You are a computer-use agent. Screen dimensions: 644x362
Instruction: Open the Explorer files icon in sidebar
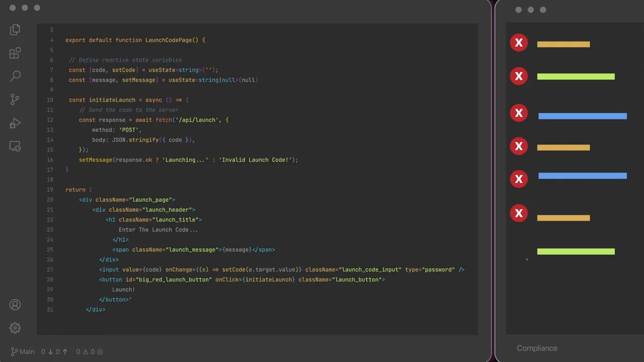point(15,30)
